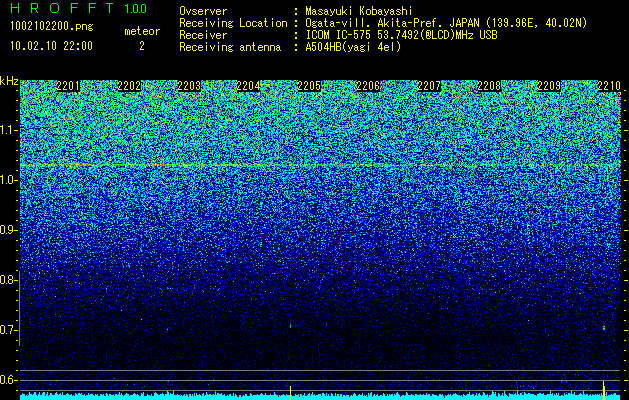Click the 2210 time marker
The image size is (629, 400).
pos(609,86)
